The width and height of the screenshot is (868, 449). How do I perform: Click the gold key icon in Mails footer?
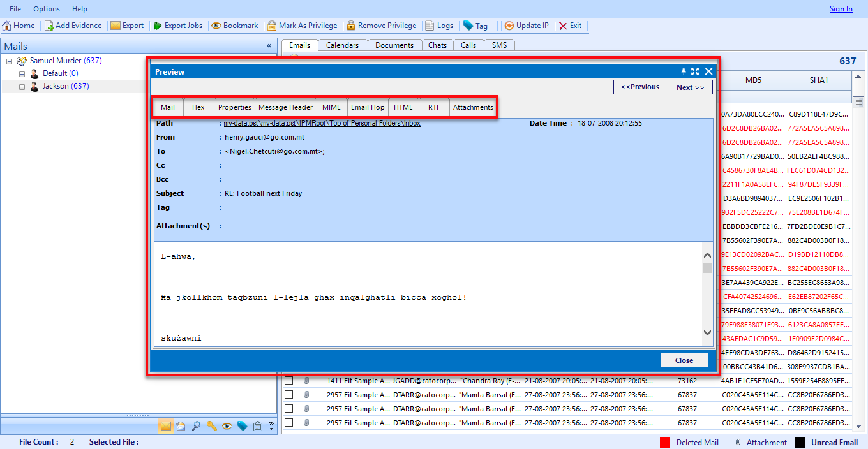(212, 426)
